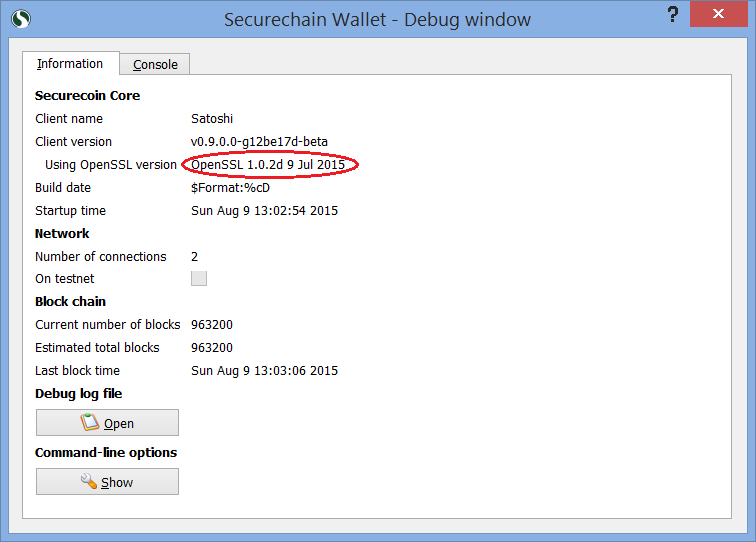
Task: Toggle the On testnet checkbox
Action: [199, 278]
